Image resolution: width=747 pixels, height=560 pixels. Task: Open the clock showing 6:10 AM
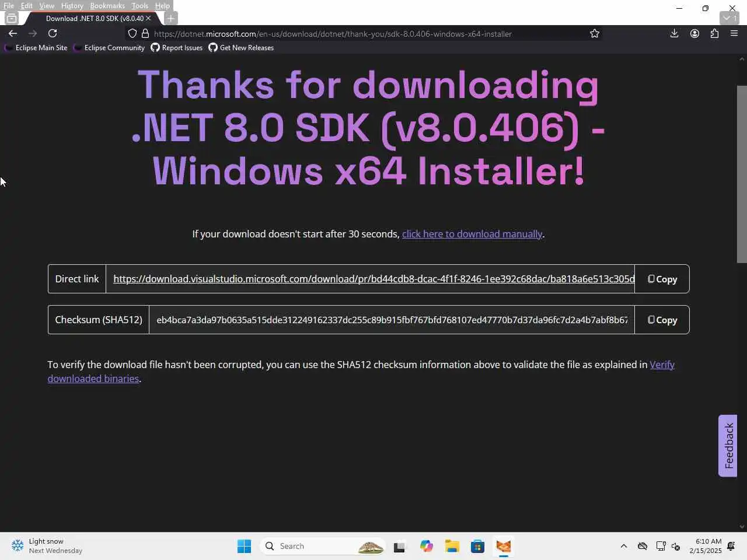point(705,546)
